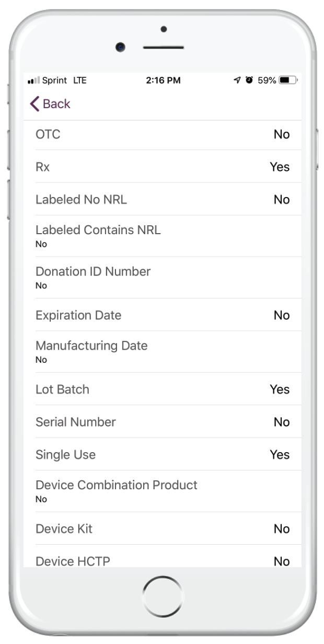This screenshot has height=644, width=324.
Task: Select the Labeled No NRL row
Action: pyautogui.click(x=162, y=199)
